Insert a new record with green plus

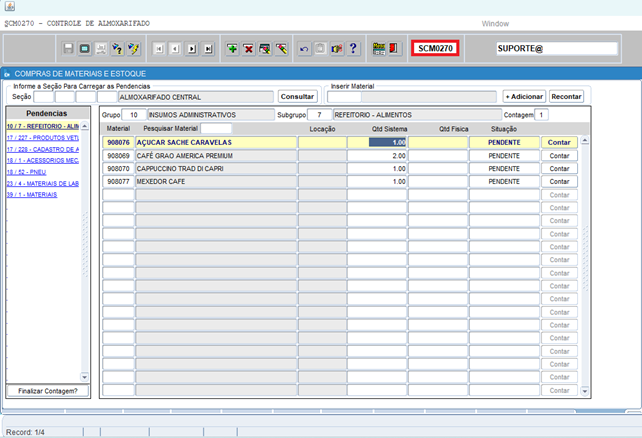(232, 49)
